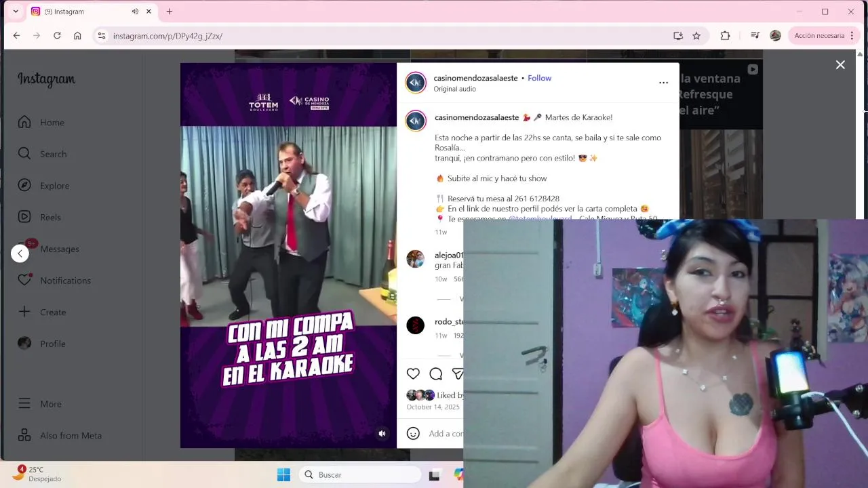Follow casinomendozasalaeste
Viewport: 868px width, 488px height.
[539, 78]
